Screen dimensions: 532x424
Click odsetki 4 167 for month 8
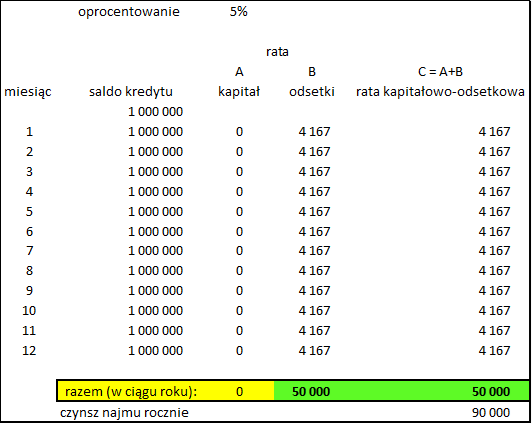pos(315,271)
